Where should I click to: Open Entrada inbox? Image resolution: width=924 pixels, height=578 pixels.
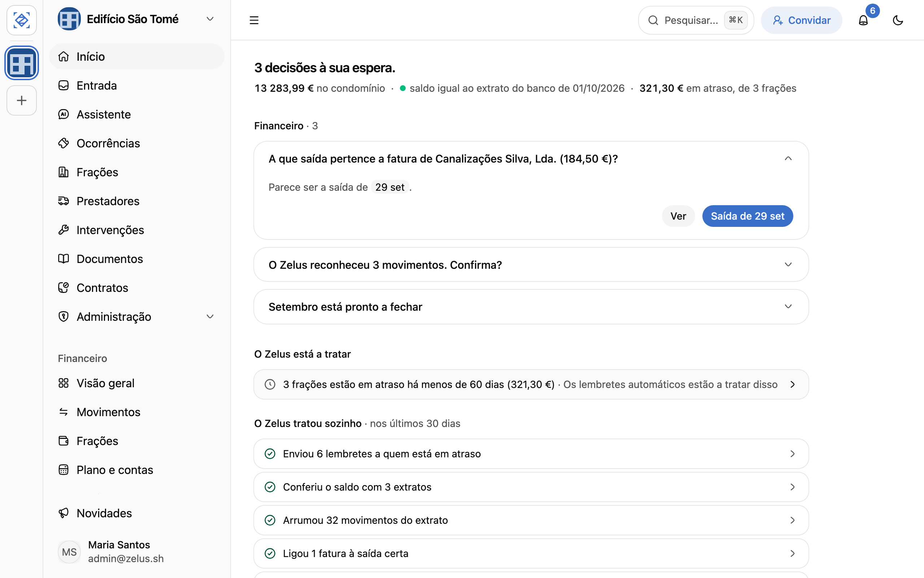pos(136,85)
